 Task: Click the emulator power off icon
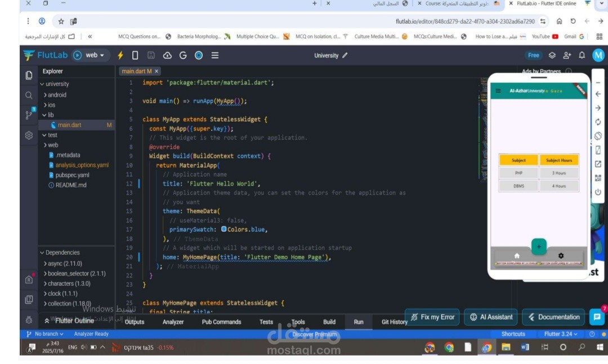click(x=598, y=192)
